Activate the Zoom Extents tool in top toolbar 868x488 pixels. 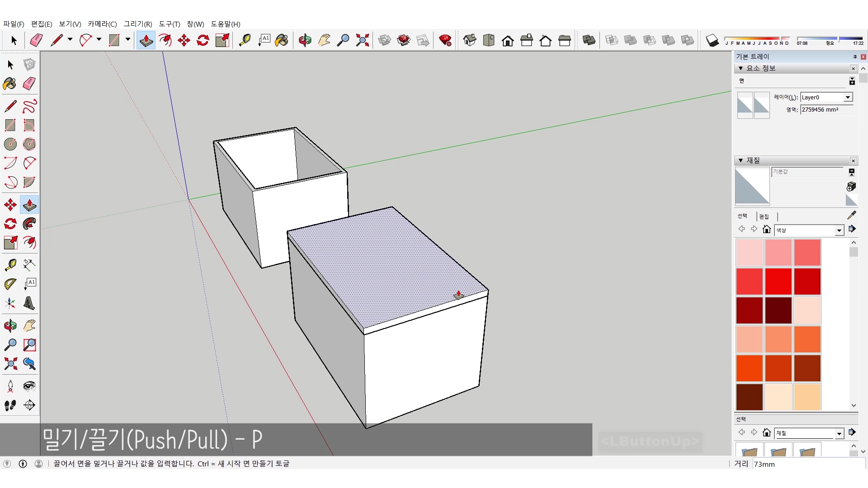(x=362, y=41)
